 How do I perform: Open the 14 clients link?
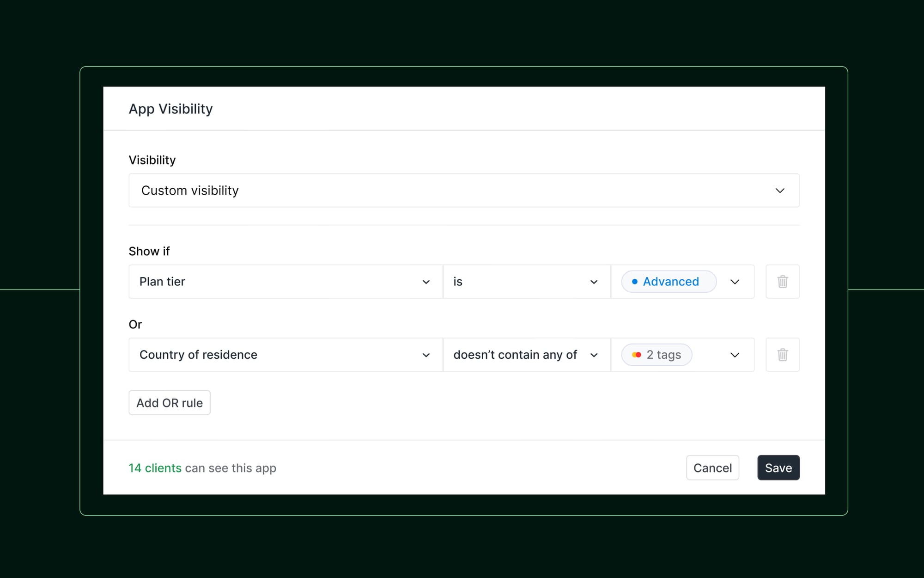click(x=155, y=468)
